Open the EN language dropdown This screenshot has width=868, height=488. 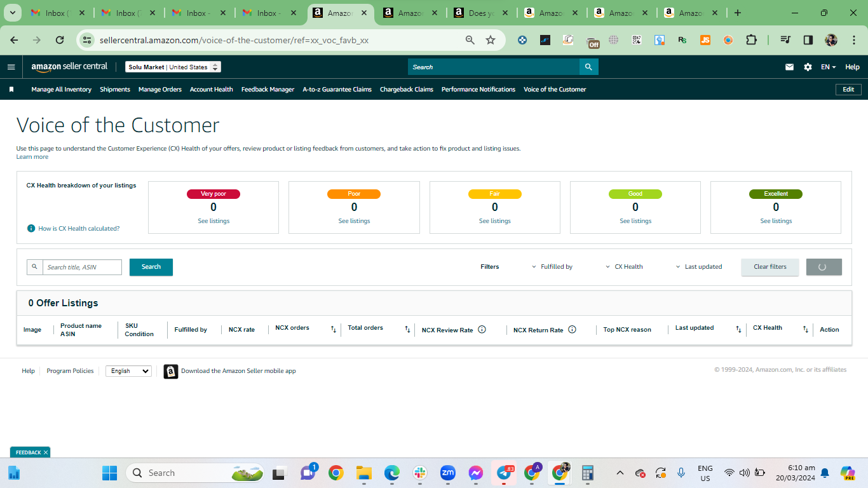pyautogui.click(x=828, y=67)
